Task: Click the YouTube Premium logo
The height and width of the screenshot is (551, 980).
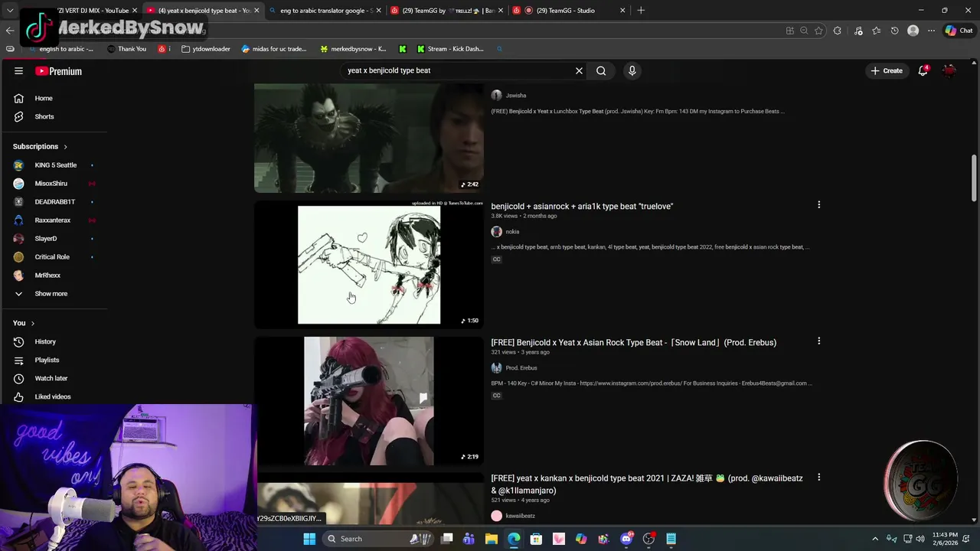Action: pos(58,71)
